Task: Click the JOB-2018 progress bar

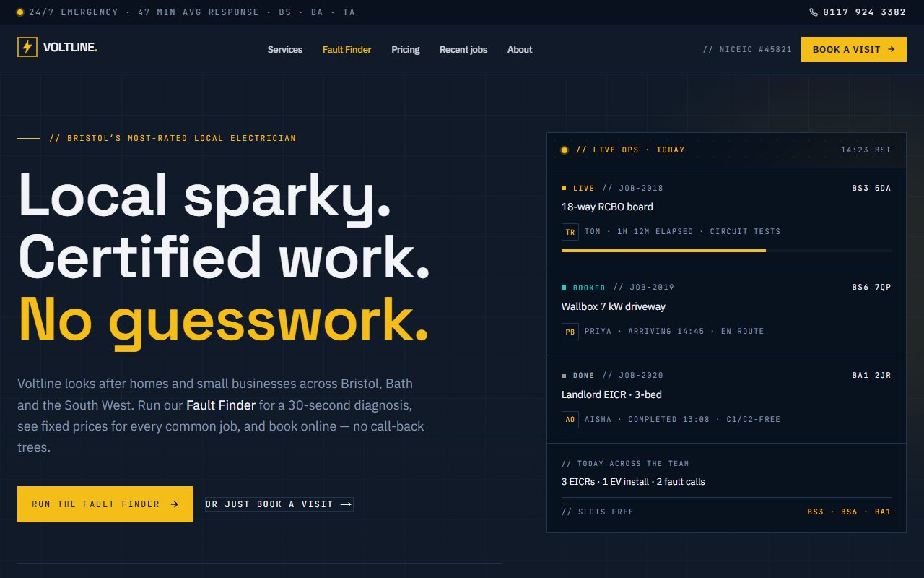Action: tap(726, 251)
